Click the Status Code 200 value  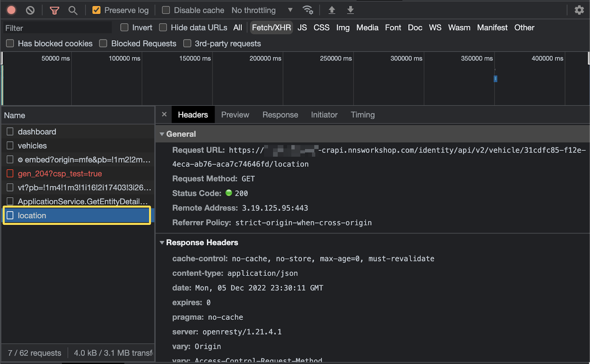[x=242, y=193]
